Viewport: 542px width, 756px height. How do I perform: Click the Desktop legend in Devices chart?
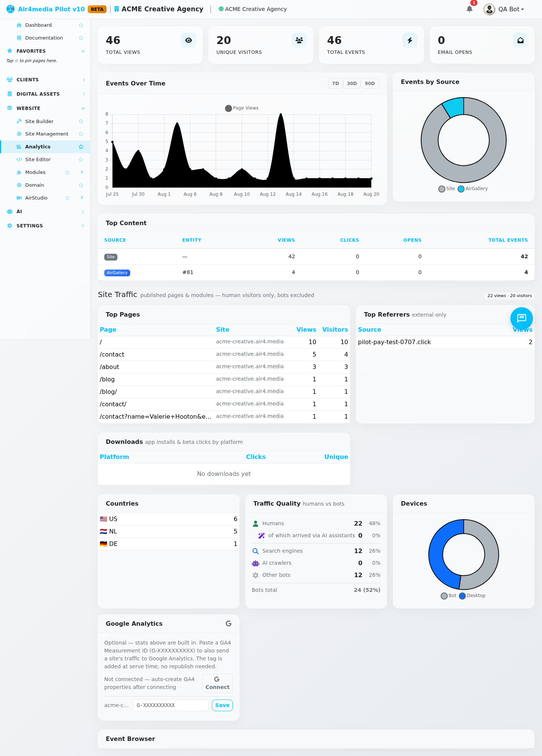pyautogui.click(x=472, y=596)
